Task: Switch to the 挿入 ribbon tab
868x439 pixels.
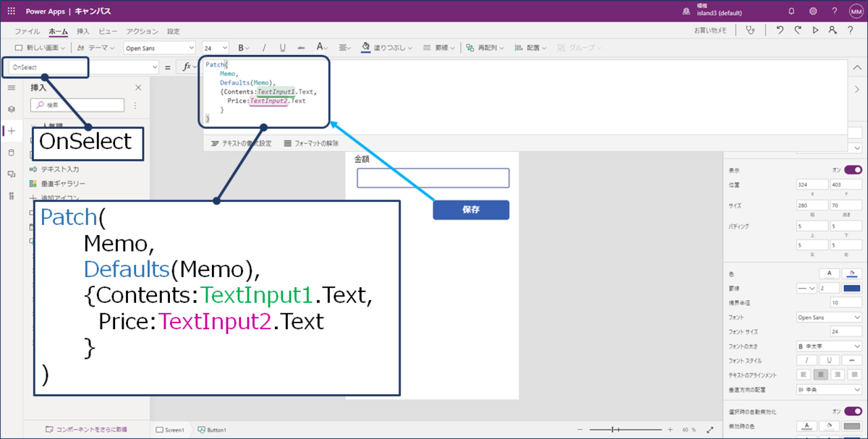Action: (x=83, y=32)
